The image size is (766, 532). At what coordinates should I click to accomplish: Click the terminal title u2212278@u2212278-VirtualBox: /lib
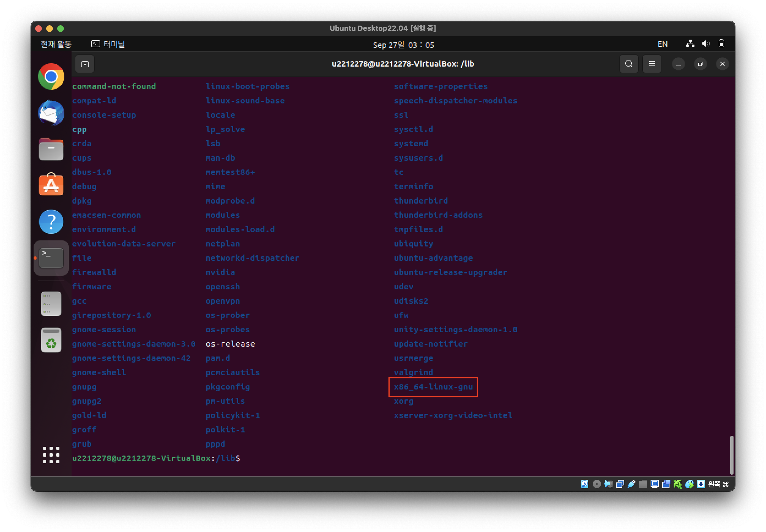403,64
